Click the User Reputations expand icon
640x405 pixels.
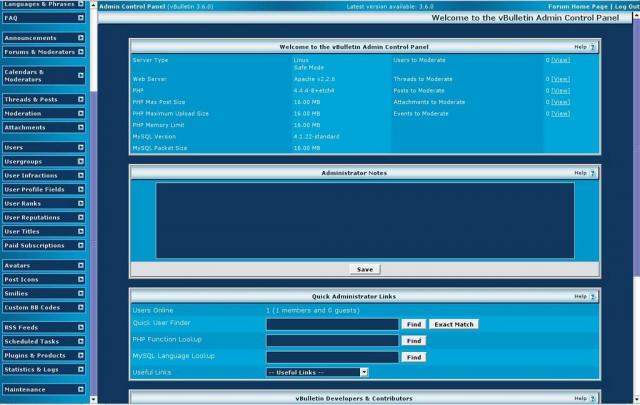tap(80, 217)
